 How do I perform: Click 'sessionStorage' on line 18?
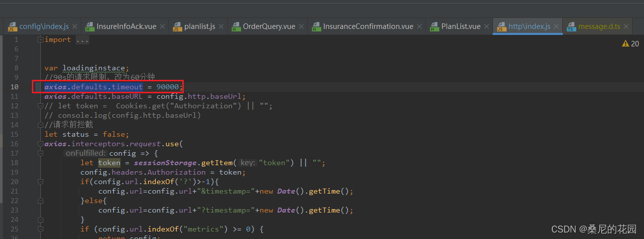coord(165,163)
